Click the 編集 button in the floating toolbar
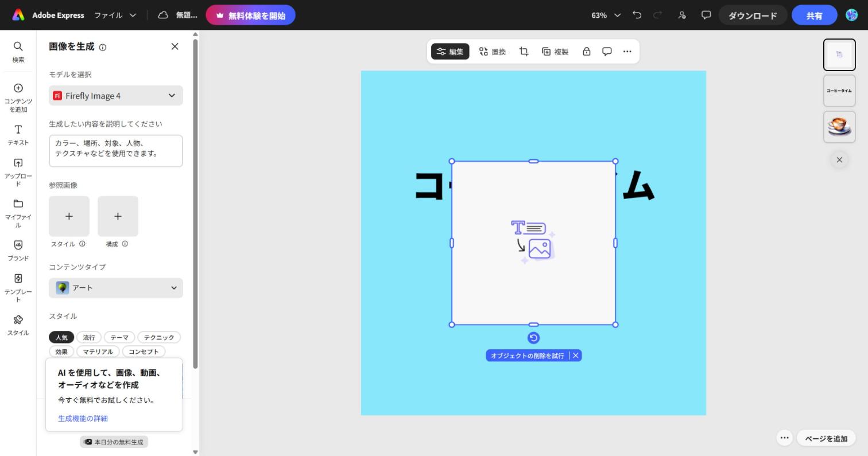 [450, 52]
